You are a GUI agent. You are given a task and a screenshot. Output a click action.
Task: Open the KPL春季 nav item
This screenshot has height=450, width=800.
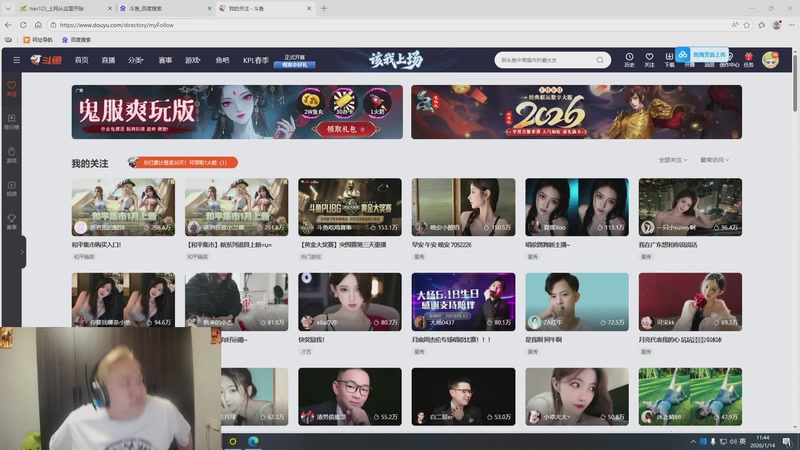tap(256, 60)
